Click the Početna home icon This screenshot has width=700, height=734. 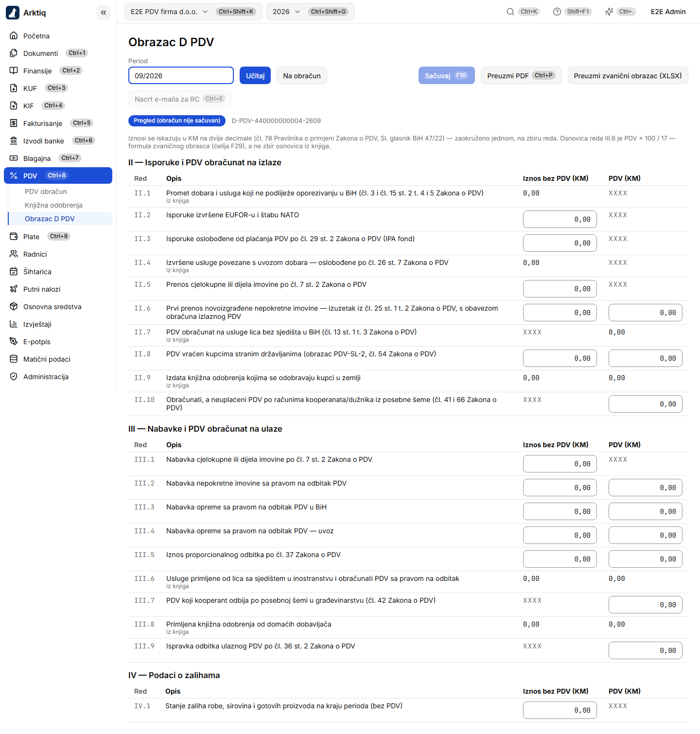click(14, 36)
